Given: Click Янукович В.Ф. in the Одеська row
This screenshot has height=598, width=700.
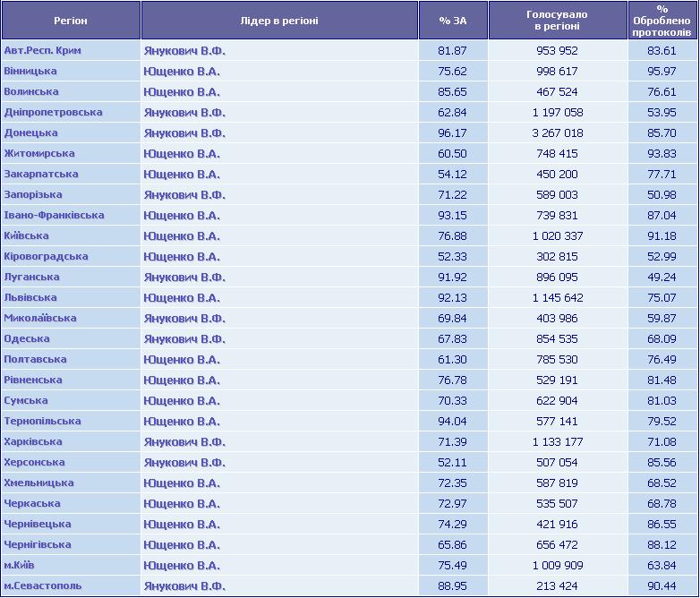Looking at the screenshot, I should pyautogui.click(x=184, y=339).
